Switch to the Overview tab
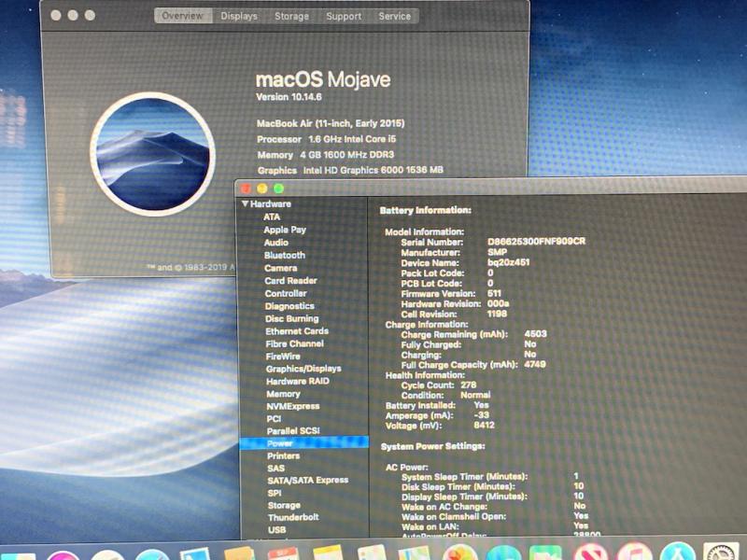Image resolution: width=747 pixels, height=560 pixels. [x=183, y=16]
